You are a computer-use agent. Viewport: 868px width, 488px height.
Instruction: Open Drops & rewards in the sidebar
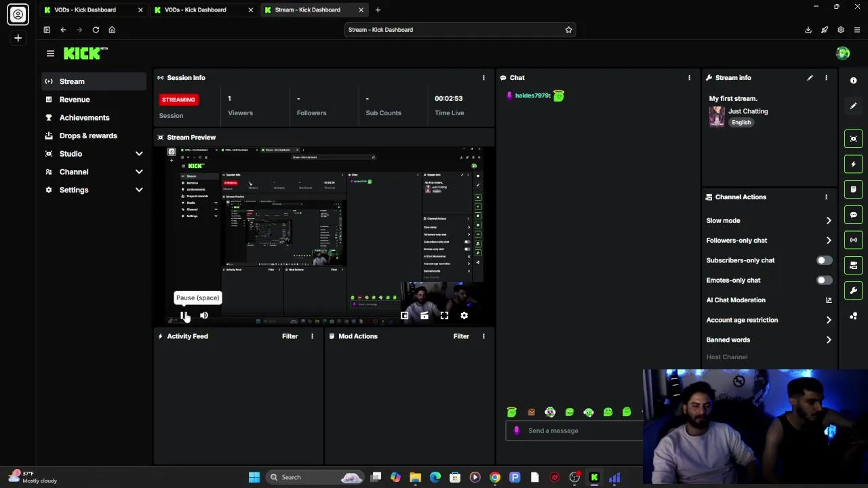[x=94, y=136]
